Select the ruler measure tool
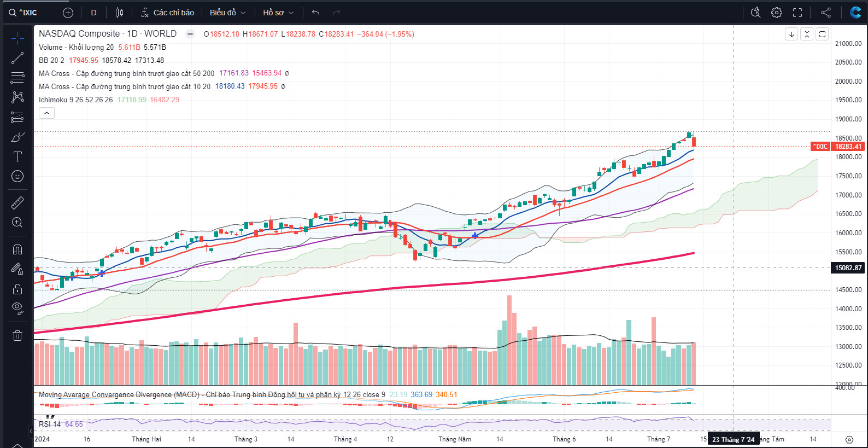Screen dimensions: 868x448 [17, 203]
